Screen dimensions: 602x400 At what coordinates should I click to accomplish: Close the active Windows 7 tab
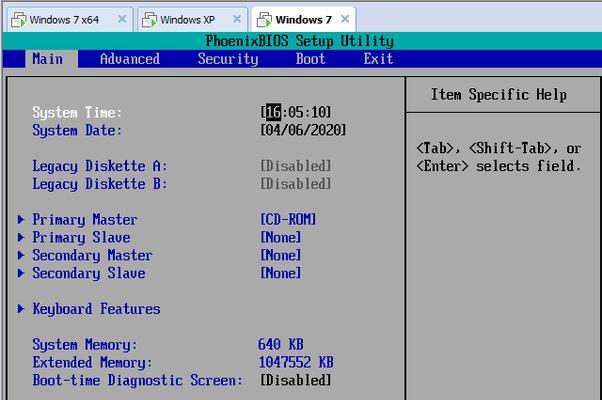pyautogui.click(x=345, y=19)
